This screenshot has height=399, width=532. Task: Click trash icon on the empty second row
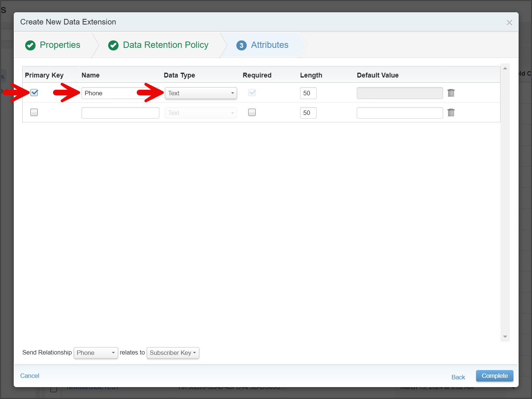[451, 112]
